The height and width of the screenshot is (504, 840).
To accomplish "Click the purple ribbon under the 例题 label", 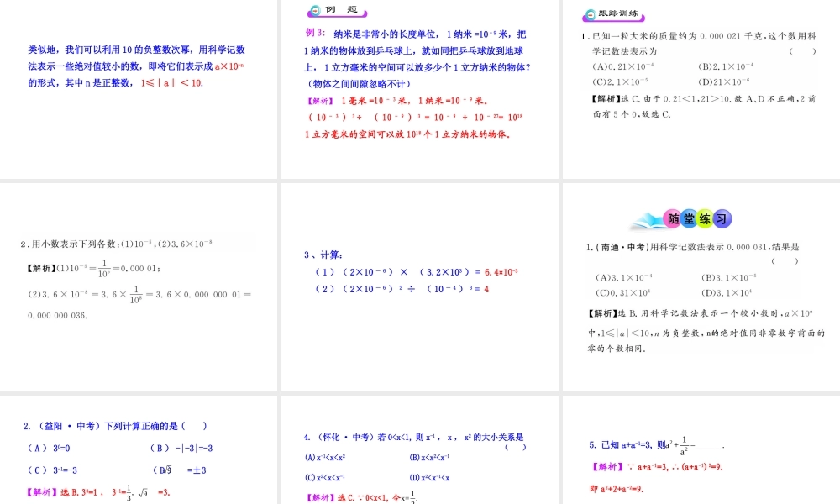I will [336, 14].
